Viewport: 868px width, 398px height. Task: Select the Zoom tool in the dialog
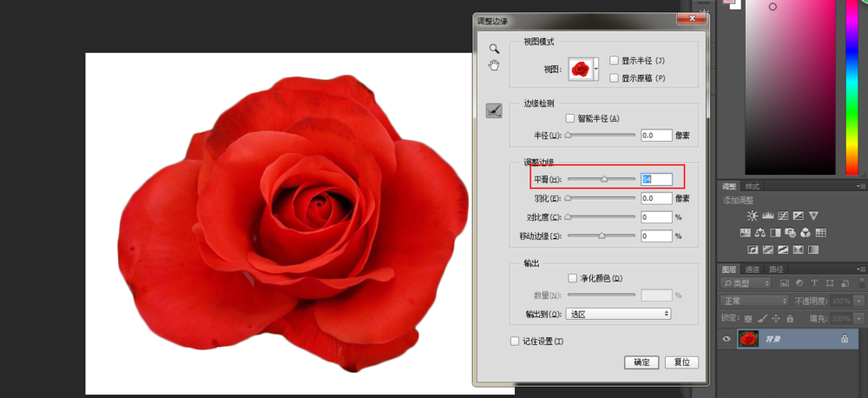tap(494, 49)
